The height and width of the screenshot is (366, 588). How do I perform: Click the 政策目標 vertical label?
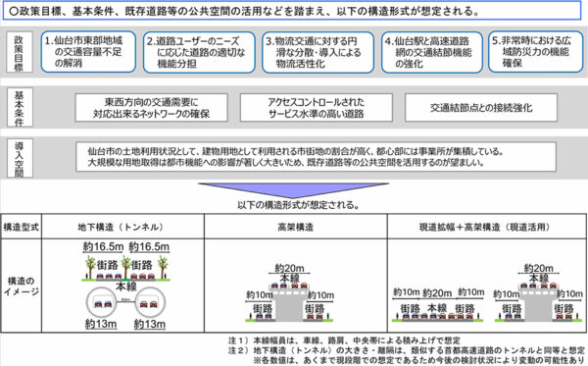(20, 52)
